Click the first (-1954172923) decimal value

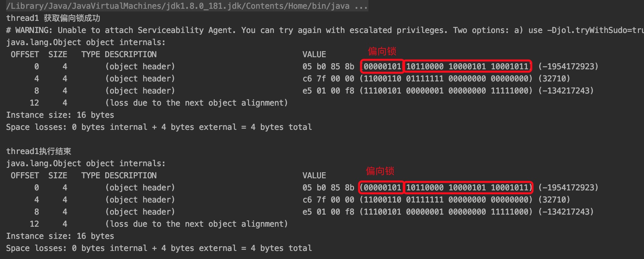[x=568, y=67]
